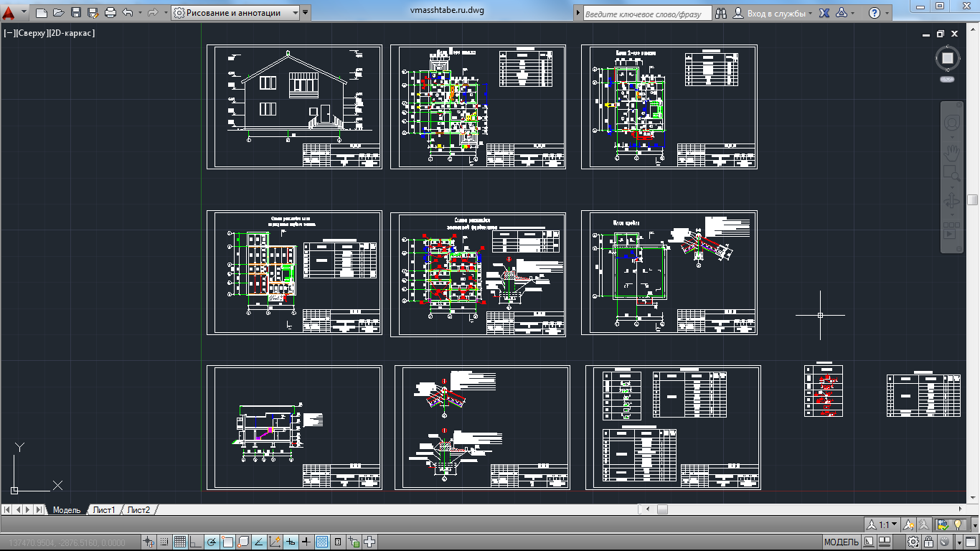This screenshot has width=980, height=551.
Task: Open the Quick Access toolbar customize arrow
Action: coord(306,13)
